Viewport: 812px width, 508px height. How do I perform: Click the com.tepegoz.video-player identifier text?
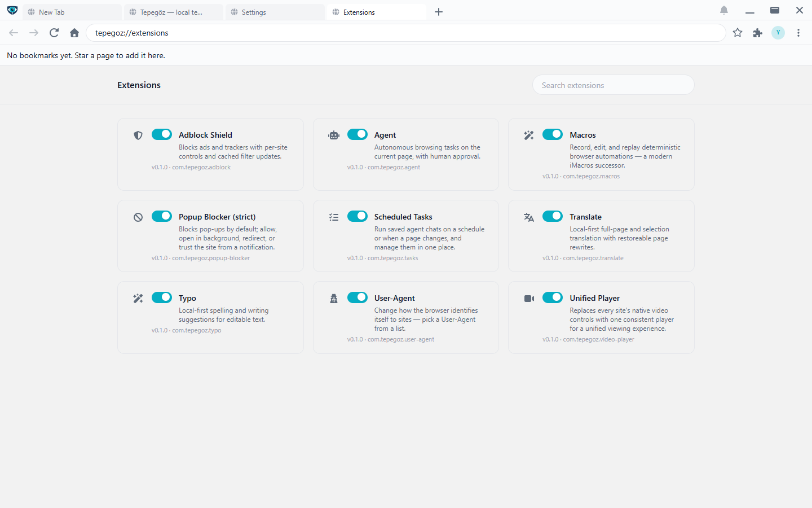[598, 339]
